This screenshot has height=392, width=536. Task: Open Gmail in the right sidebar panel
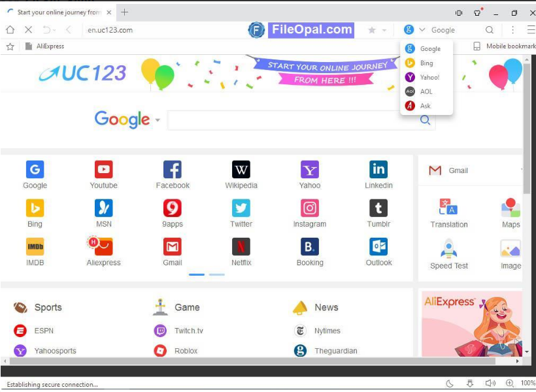(x=448, y=171)
